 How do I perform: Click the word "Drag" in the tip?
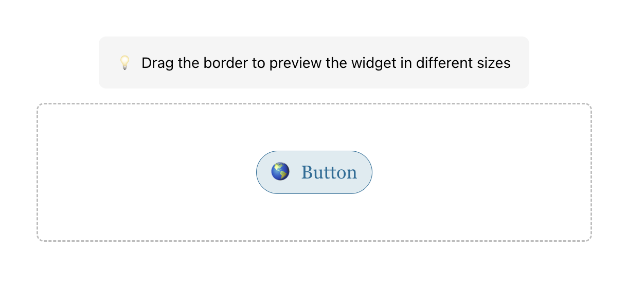coord(157,63)
